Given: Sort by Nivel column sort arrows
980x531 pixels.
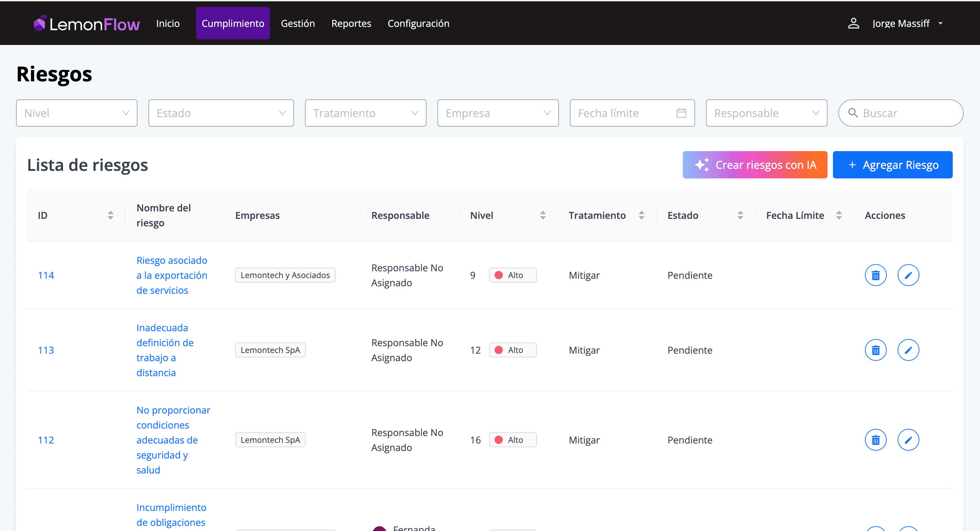Looking at the screenshot, I should click(543, 215).
